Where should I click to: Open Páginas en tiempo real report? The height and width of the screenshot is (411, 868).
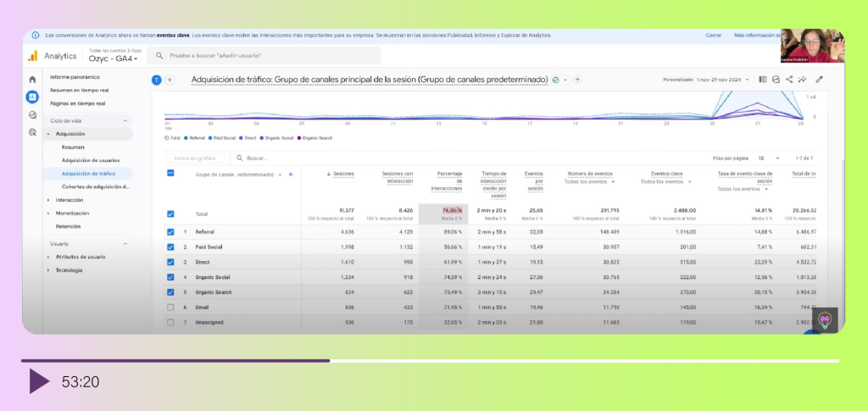[x=77, y=103]
